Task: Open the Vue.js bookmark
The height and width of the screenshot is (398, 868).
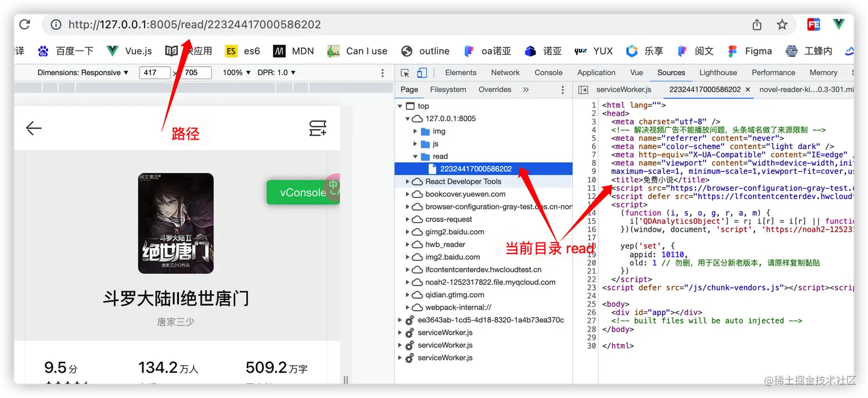Action: pos(129,51)
